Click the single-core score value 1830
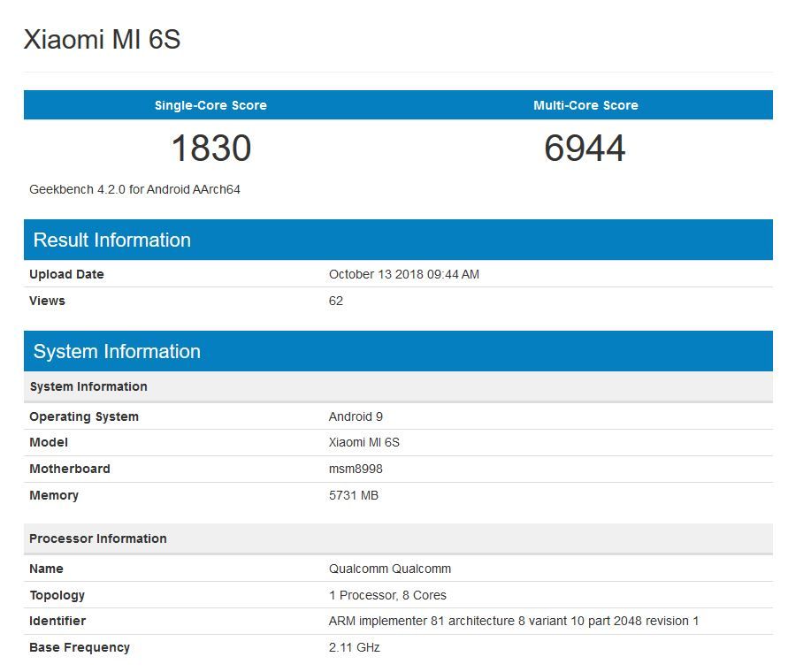 pyautogui.click(x=211, y=149)
